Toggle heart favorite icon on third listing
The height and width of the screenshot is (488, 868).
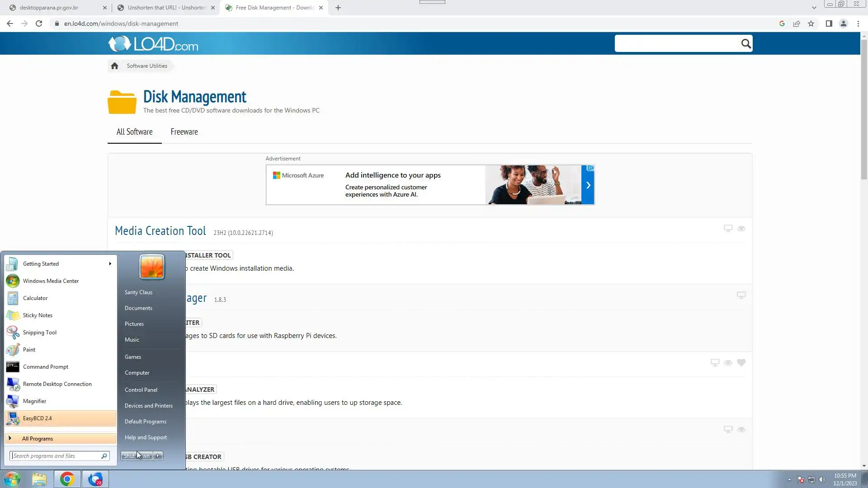tap(741, 363)
